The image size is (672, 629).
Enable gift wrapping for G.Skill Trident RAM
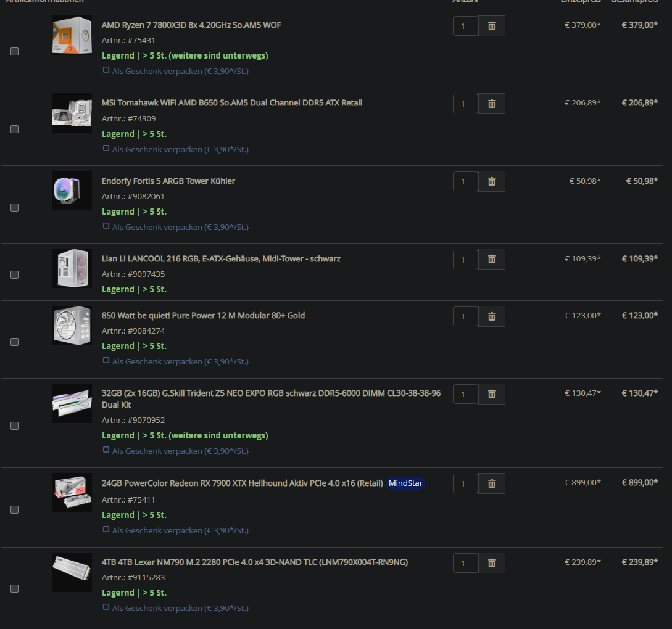[106, 450]
